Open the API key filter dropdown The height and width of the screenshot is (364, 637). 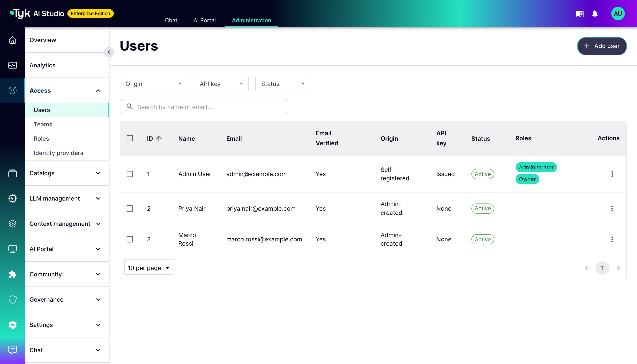click(221, 84)
